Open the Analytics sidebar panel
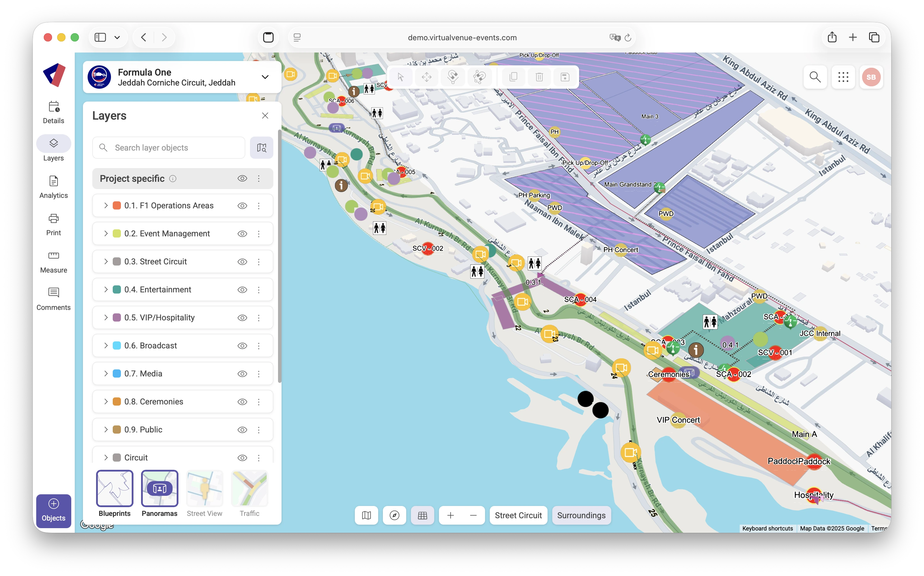The height and width of the screenshot is (576, 924). pyautogui.click(x=53, y=187)
